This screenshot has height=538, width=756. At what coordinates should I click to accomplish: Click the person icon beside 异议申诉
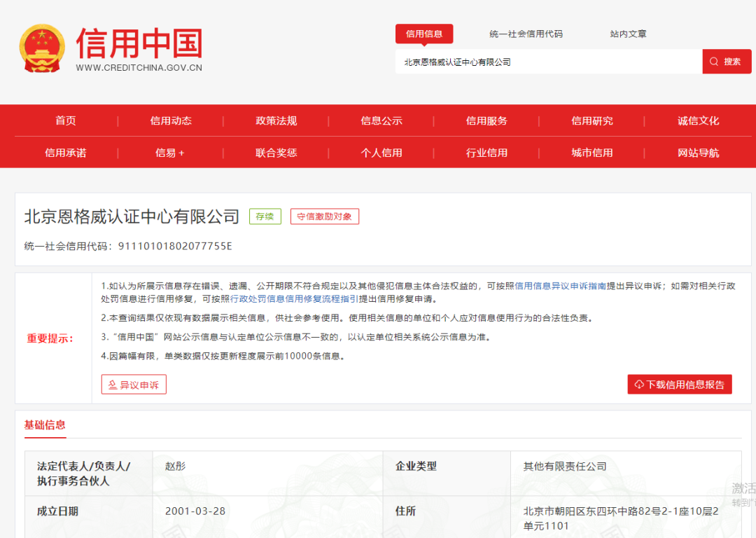112,384
